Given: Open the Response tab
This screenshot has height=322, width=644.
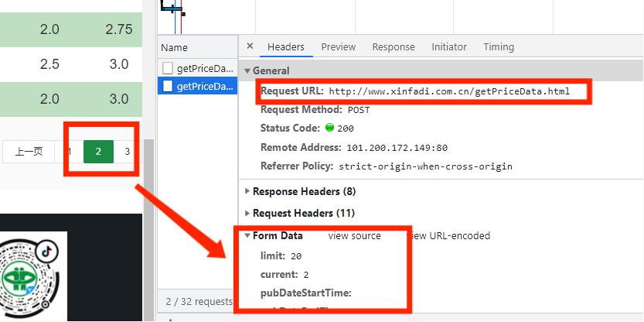Looking at the screenshot, I should pos(394,47).
